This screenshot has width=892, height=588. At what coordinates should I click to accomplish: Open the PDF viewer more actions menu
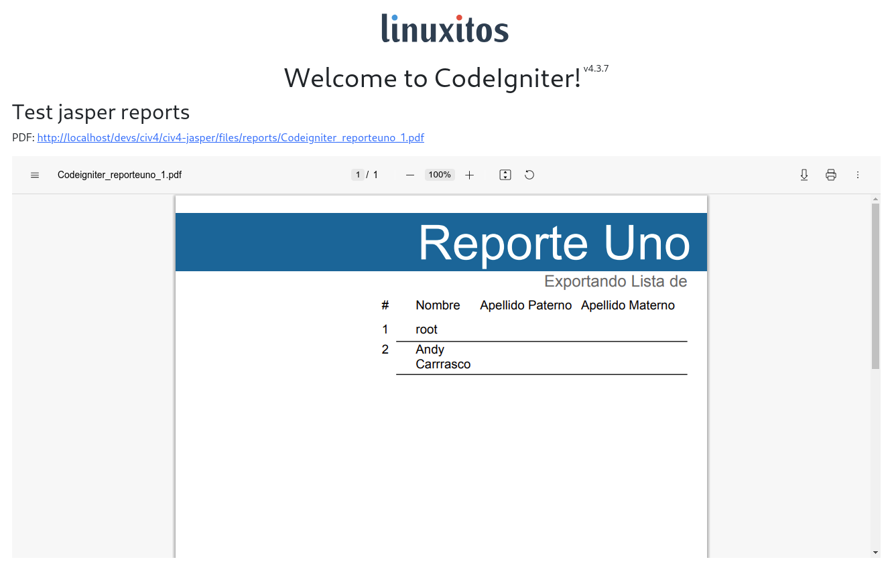click(x=858, y=175)
